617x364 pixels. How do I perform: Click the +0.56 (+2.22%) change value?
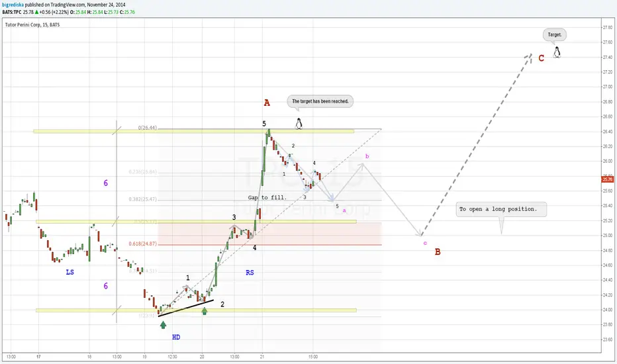click(x=54, y=12)
